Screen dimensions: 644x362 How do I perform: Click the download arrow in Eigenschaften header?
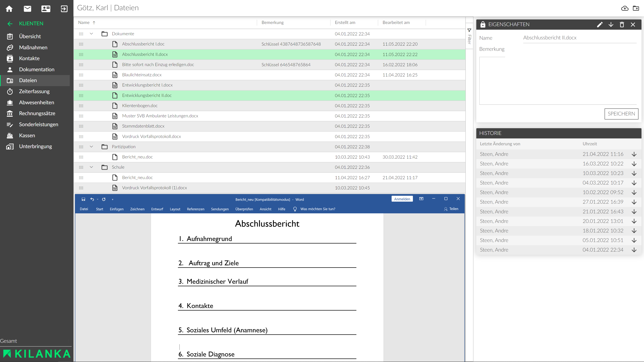click(x=611, y=24)
